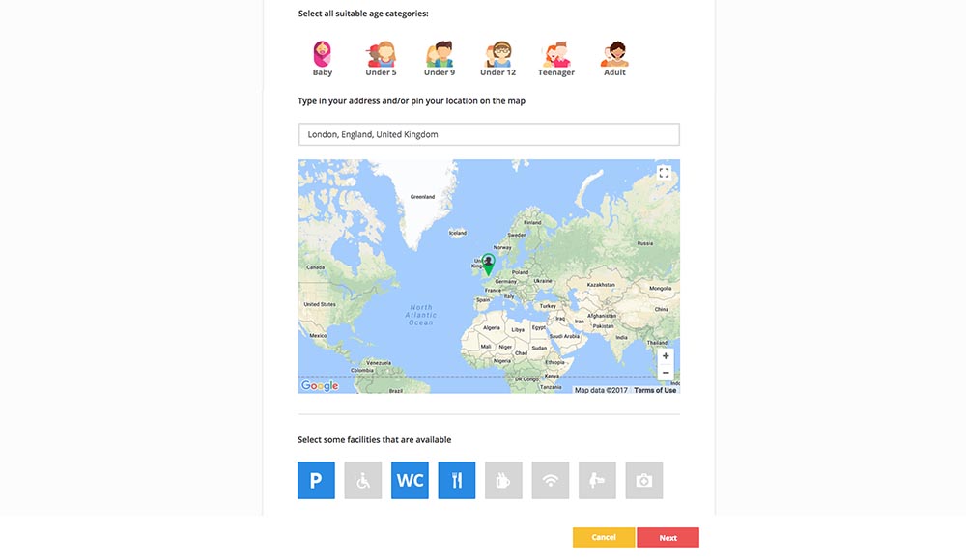
Task: Click the Iceland label on the map
Action: (x=458, y=233)
